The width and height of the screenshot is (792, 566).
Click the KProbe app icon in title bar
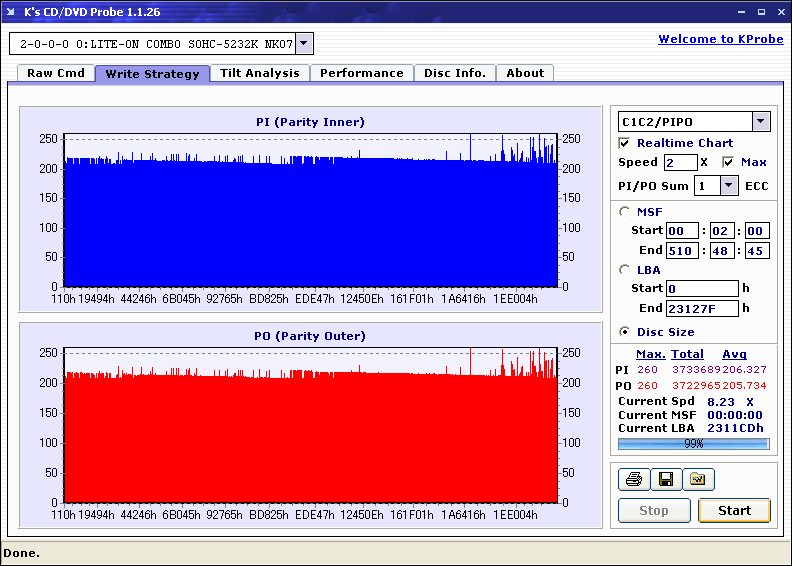pos(11,10)
